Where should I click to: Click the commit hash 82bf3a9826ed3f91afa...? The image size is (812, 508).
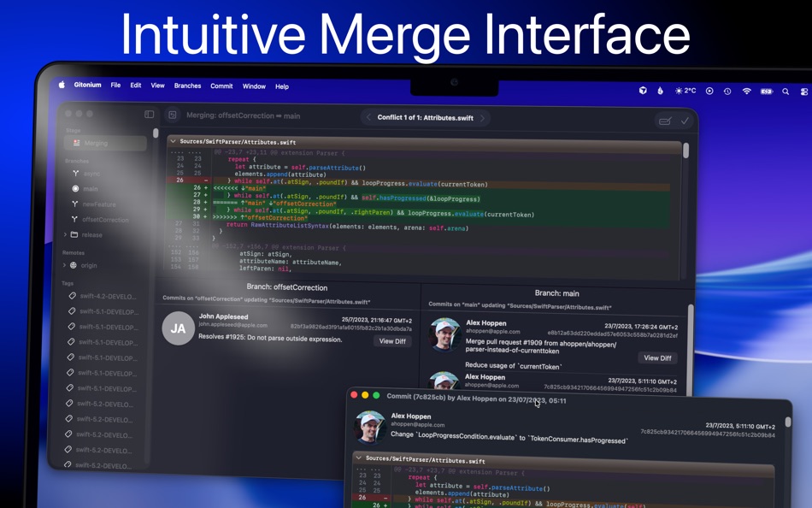point(350,328)
